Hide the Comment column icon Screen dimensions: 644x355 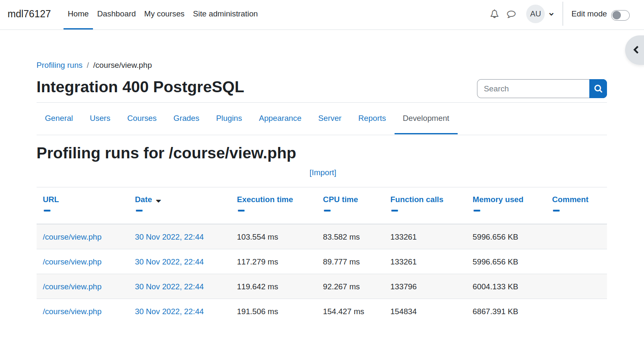click(x=556, y=211)
